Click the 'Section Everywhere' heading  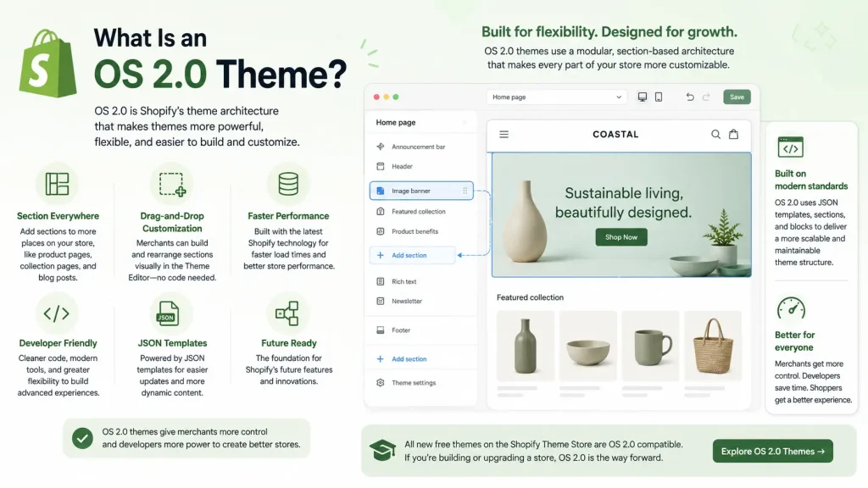[x=58, y=216]
